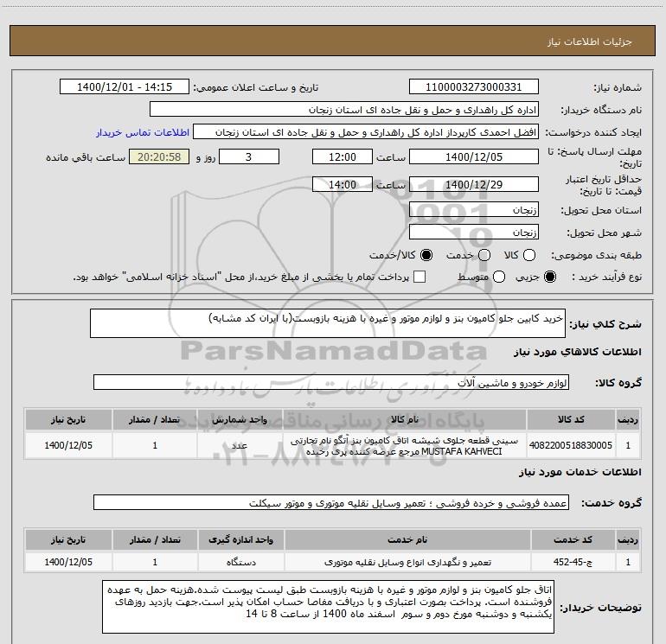Select the خدمت radio button

pos(484,255)
